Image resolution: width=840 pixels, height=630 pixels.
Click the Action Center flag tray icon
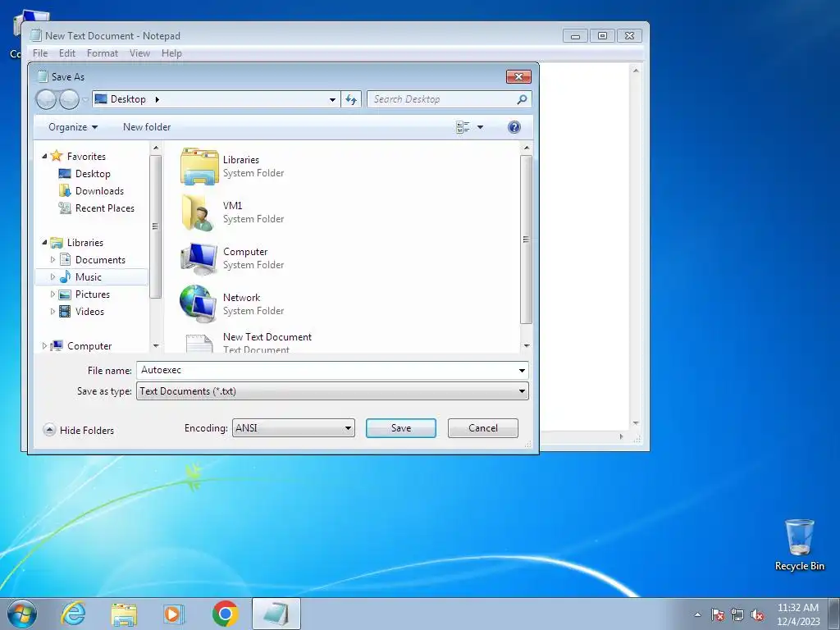(718, 614)
